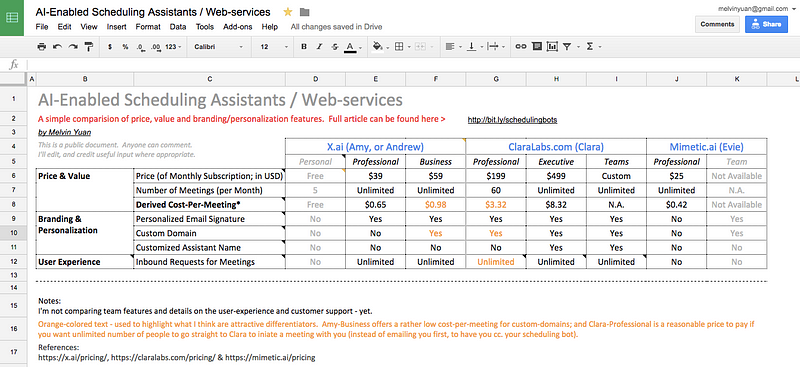Image resolution: width=800 pixels, height=367 pixels.
Task: Select the 'Derived Cost-Per-Meeting*' cell
Action: point(209,205)
